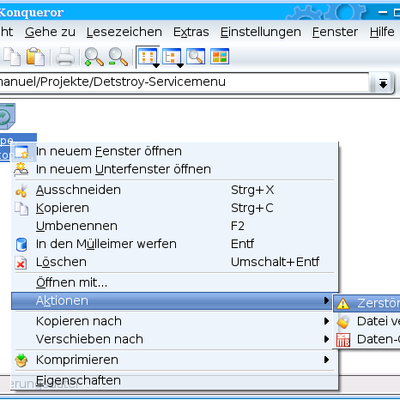This screenshot has height=400, width=400.
Task: Expand the Verschieben nach submenu
Action: [x=175, y=339]
